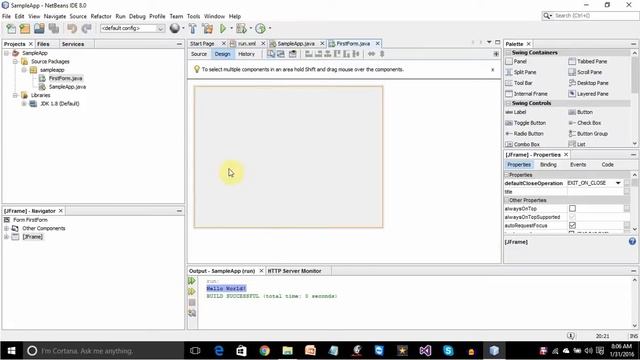Collapse the Swing Containers palette section
640x360 pixels.
pyautogui.click(x=509, y=53)
